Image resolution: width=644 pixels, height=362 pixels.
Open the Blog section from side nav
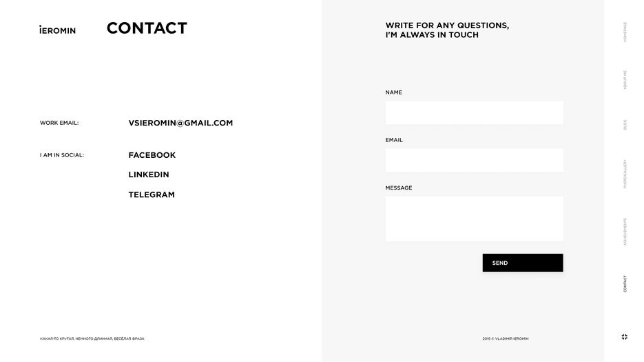tap(625, 125)
